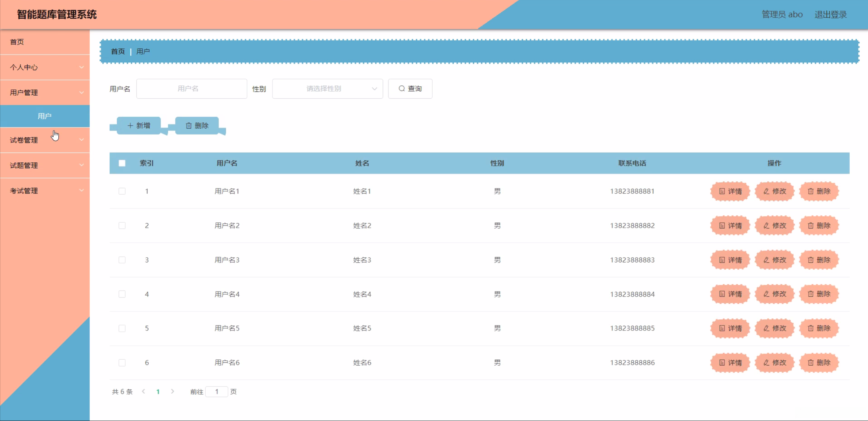Screen dimensions: 868x421
Task: Edit the row for 用户名6
Action: pyautogui.click(x=775, y=363)
